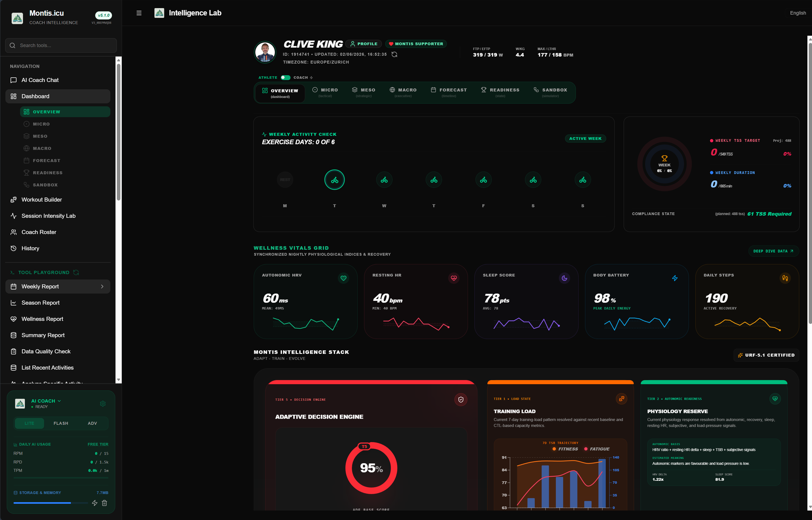Select MESO in sidebar submenu

point(65,136)
